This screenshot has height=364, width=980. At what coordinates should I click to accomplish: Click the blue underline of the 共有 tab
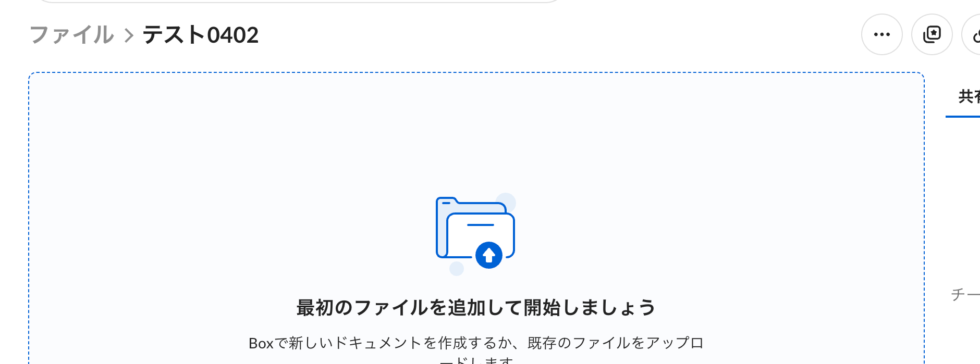coord(963,116)
